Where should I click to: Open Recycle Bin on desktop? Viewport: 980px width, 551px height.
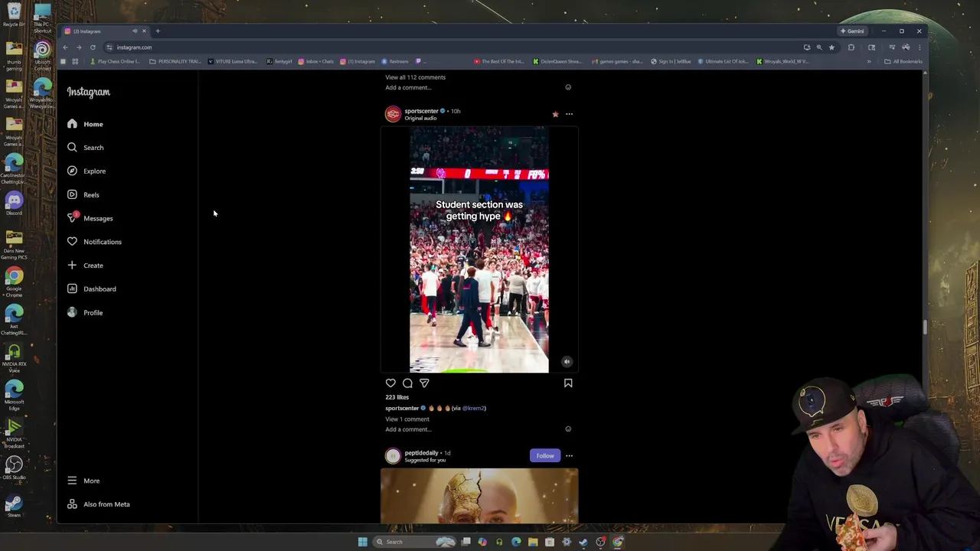point(14,15)
